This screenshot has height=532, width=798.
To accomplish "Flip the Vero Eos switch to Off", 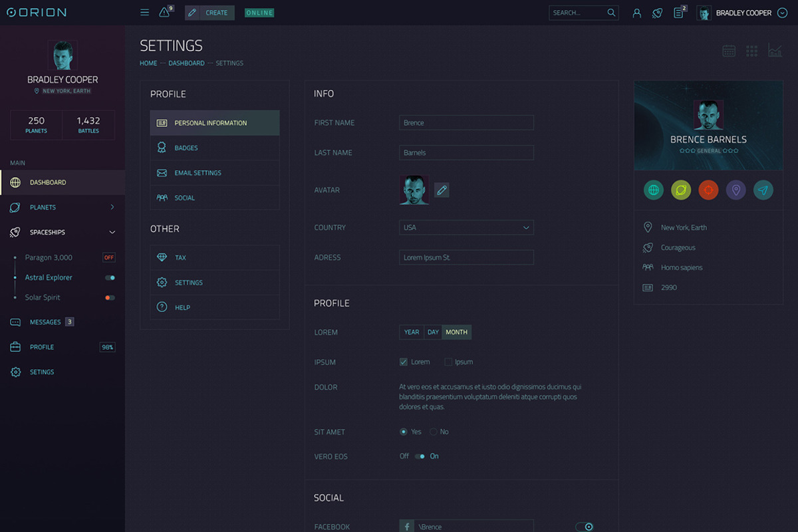I will [420, 456].
